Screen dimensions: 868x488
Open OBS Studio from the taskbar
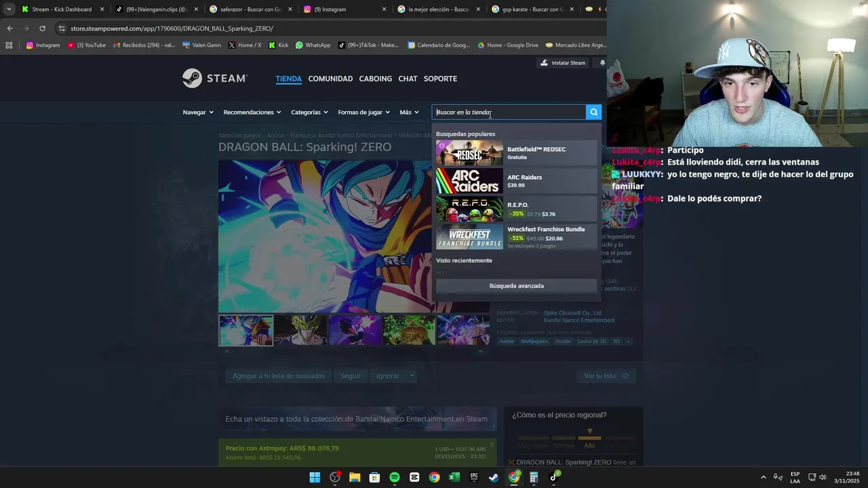coord(335,477)
